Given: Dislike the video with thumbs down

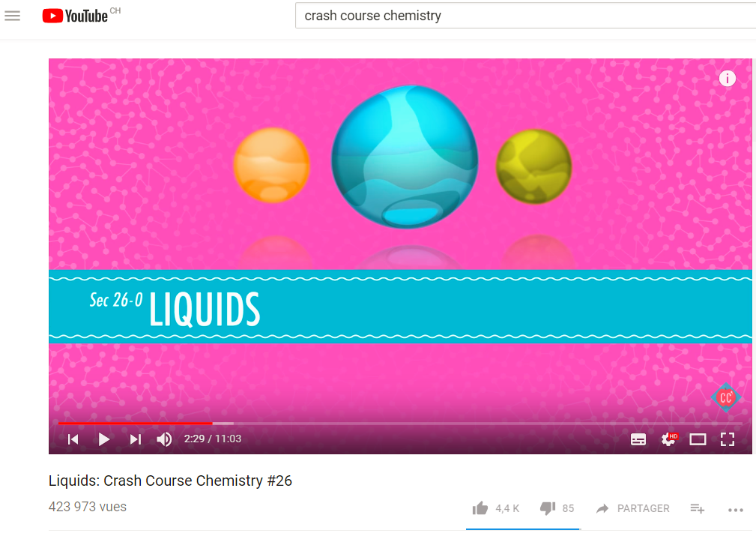Looking at the screenshot, I should 548,508.
